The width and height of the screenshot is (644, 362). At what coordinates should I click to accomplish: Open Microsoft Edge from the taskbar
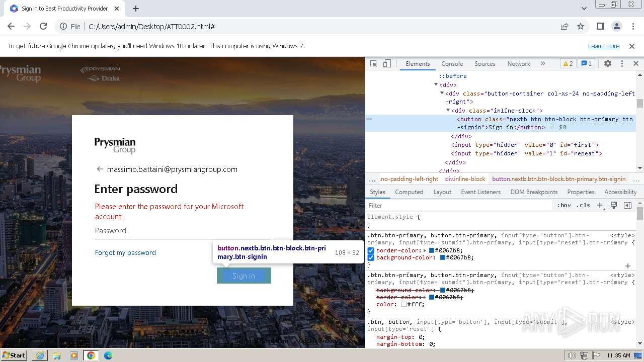coord(108,355)
